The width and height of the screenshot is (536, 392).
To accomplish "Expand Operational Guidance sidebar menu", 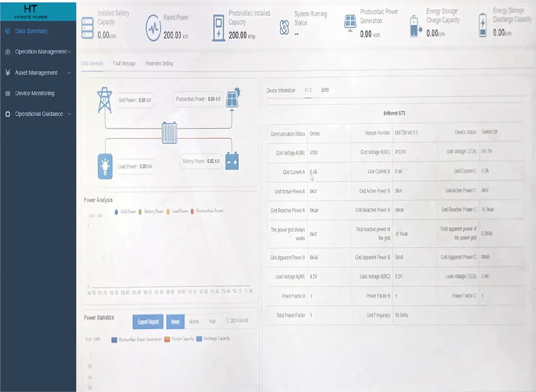I will (38, 114).
